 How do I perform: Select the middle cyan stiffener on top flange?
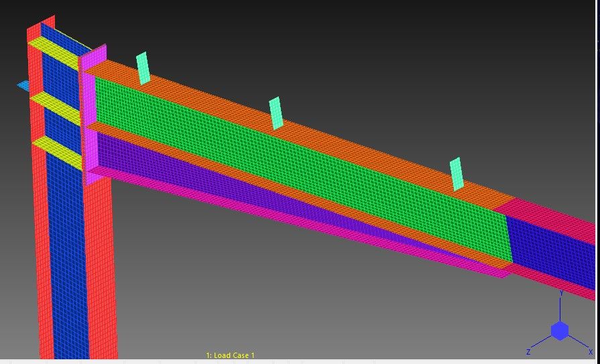point(276,113)
